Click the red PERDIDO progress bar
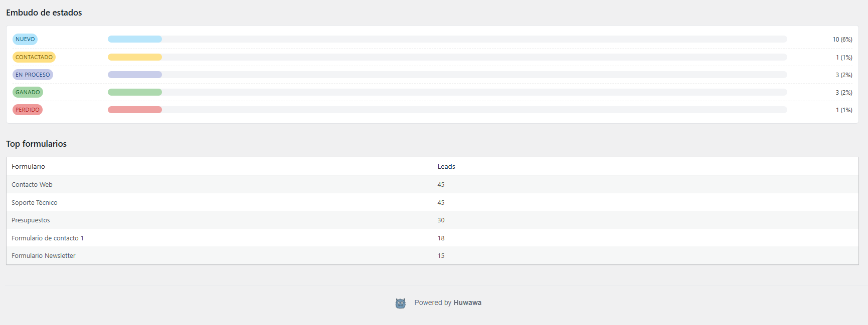The width and height of the screenshot is (868, 325). click(x=134, y=109)
